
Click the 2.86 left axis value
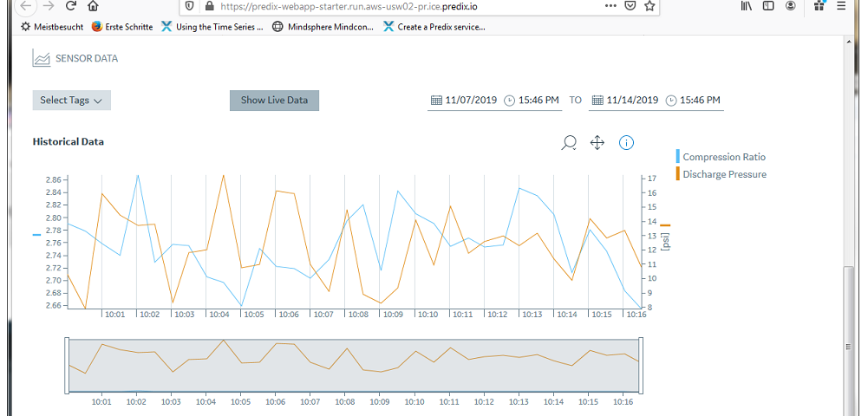(x=53, y=179)
